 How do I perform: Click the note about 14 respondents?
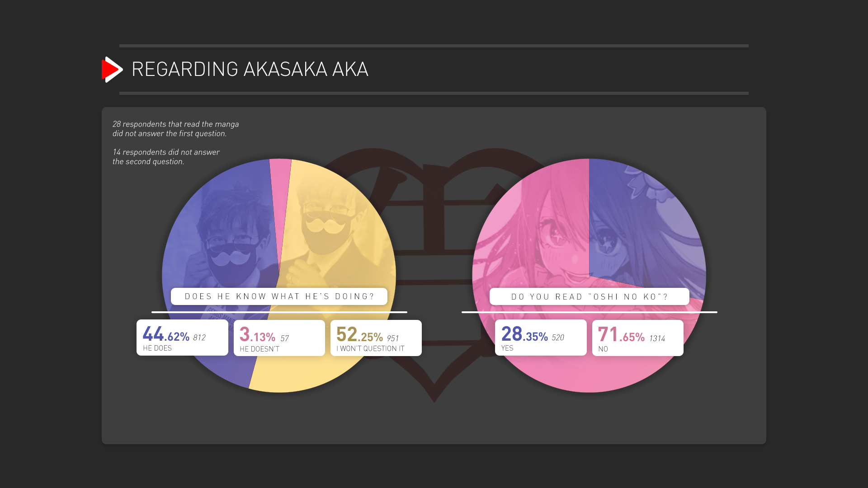point(166,157)
